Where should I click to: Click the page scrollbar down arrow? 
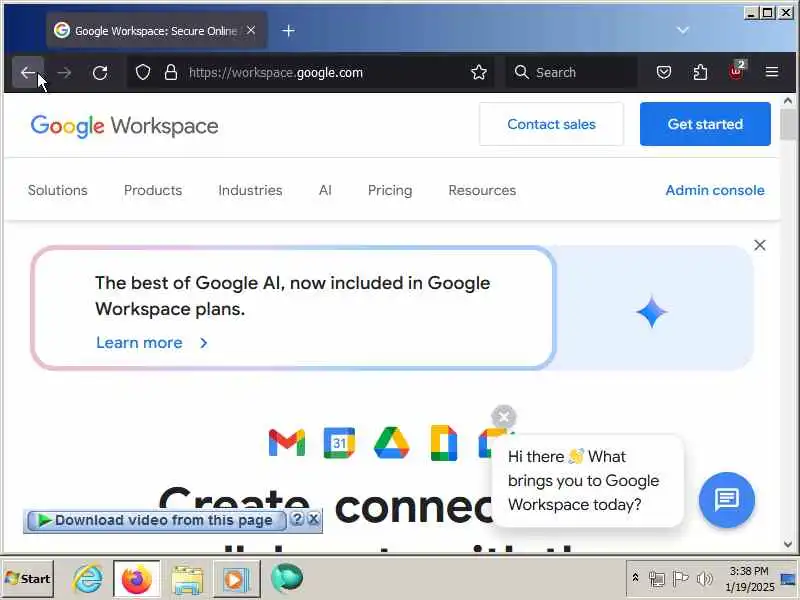788,544
